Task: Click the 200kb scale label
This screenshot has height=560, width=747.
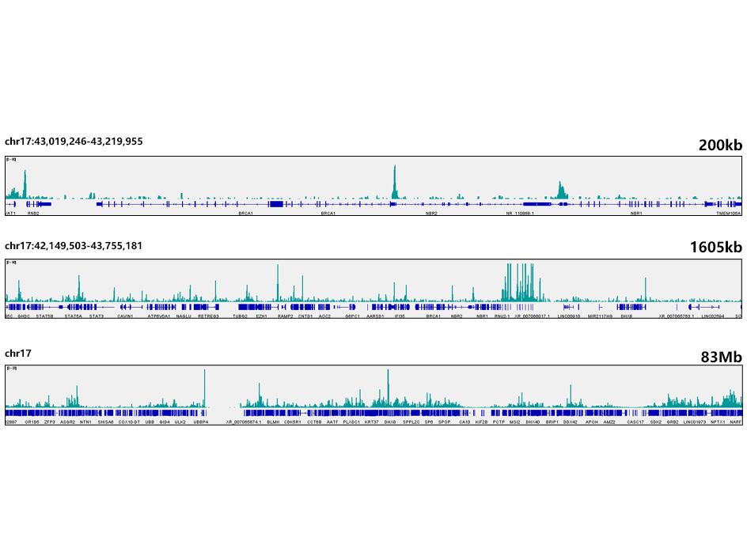Action: pos(720,145)
